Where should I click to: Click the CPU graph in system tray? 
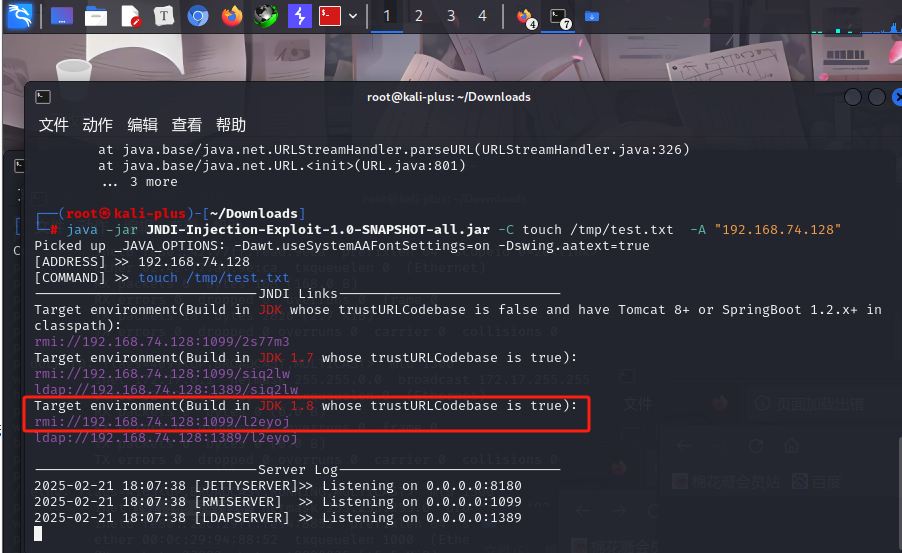point(856,26)
